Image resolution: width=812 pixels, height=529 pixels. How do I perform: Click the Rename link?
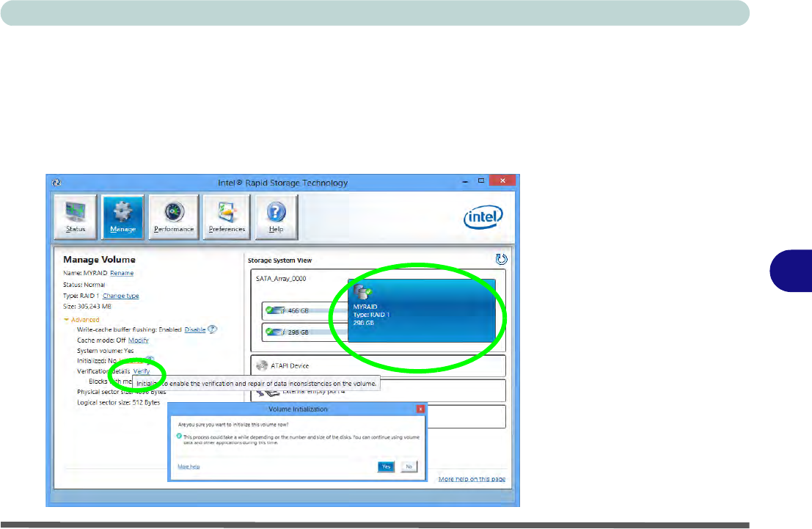point(122,273)
